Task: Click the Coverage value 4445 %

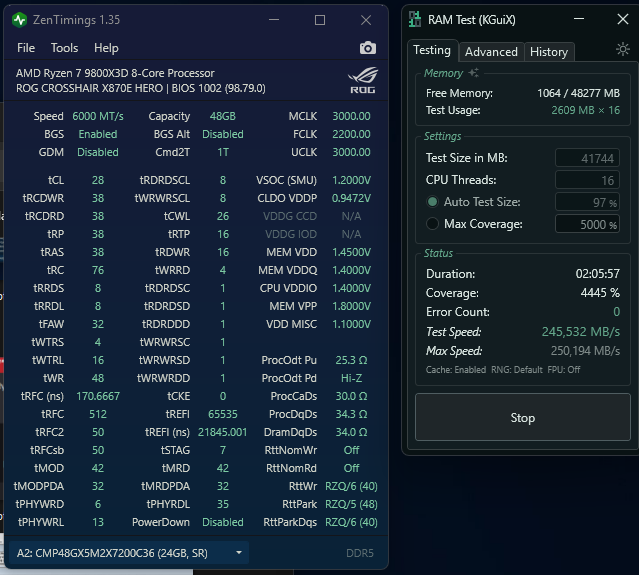Action: tap(600, 293)
